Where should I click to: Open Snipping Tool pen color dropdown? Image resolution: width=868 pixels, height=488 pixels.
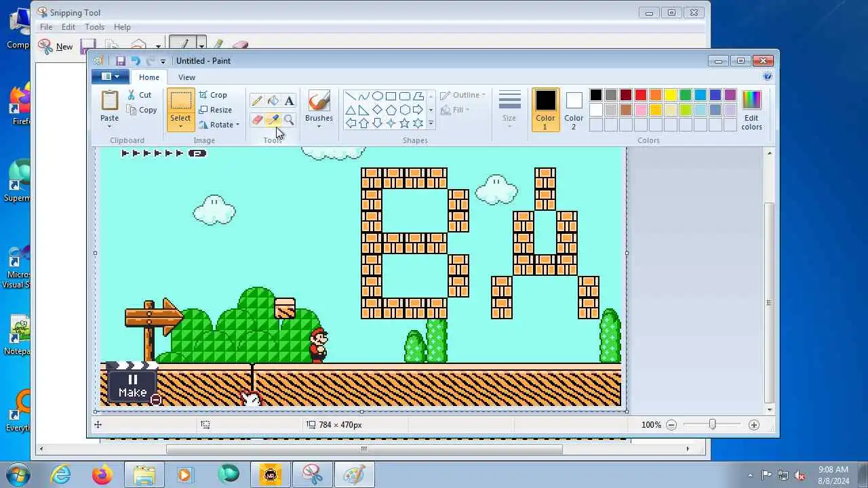pyautogui.click(x=201, y=46)
